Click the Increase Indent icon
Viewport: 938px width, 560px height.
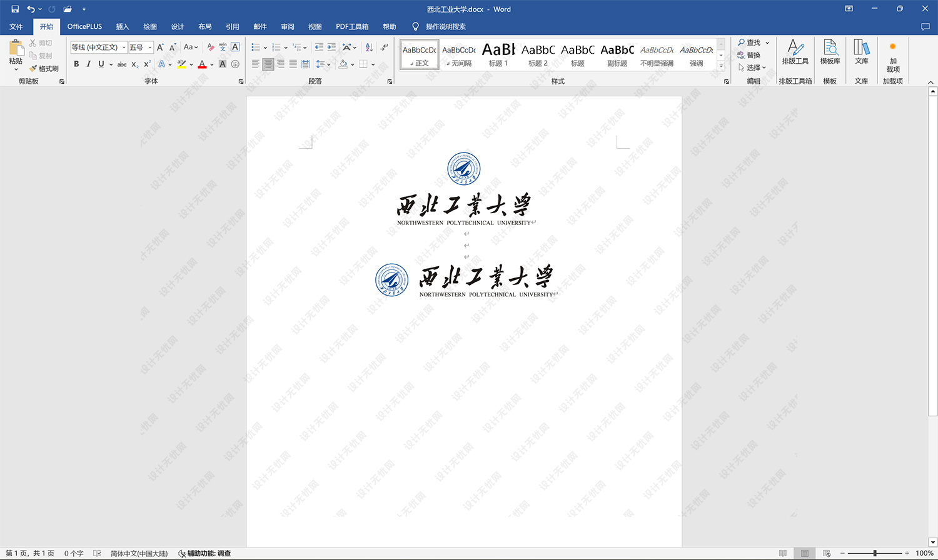(x=331, y=47)
